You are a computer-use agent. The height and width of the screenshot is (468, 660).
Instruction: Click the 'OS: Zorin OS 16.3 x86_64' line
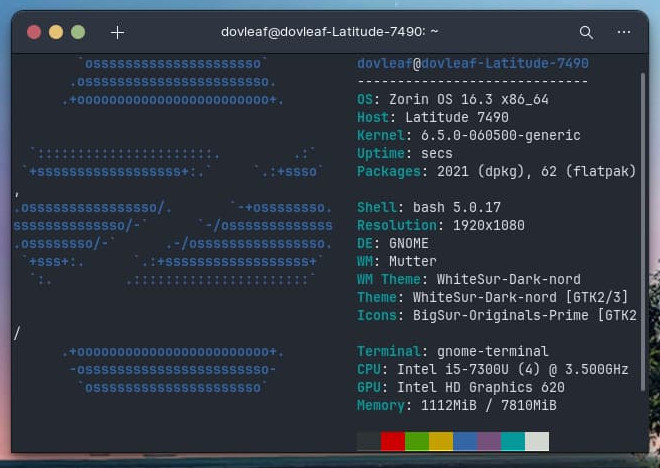tap(452, 99)
